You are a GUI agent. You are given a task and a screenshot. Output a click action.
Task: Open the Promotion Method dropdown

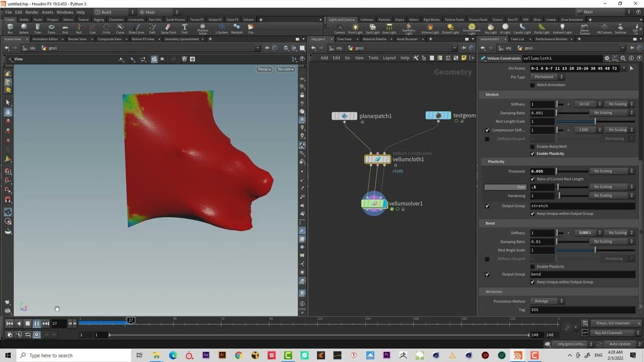pyautogui.click(x=547, y=301)
